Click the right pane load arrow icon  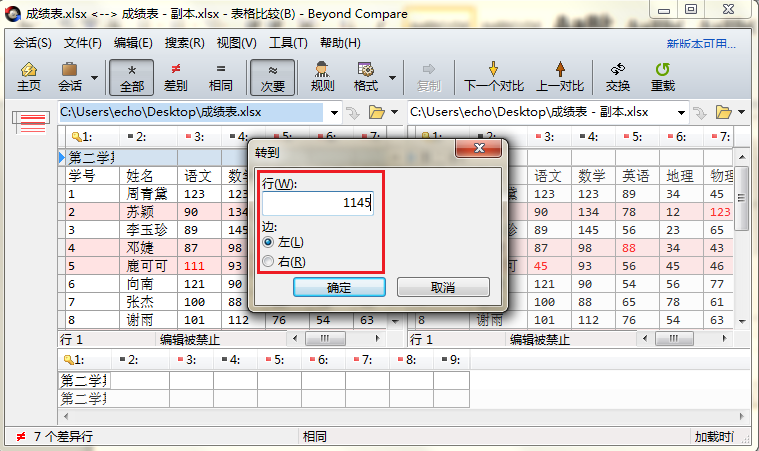[x=700, y=113]
